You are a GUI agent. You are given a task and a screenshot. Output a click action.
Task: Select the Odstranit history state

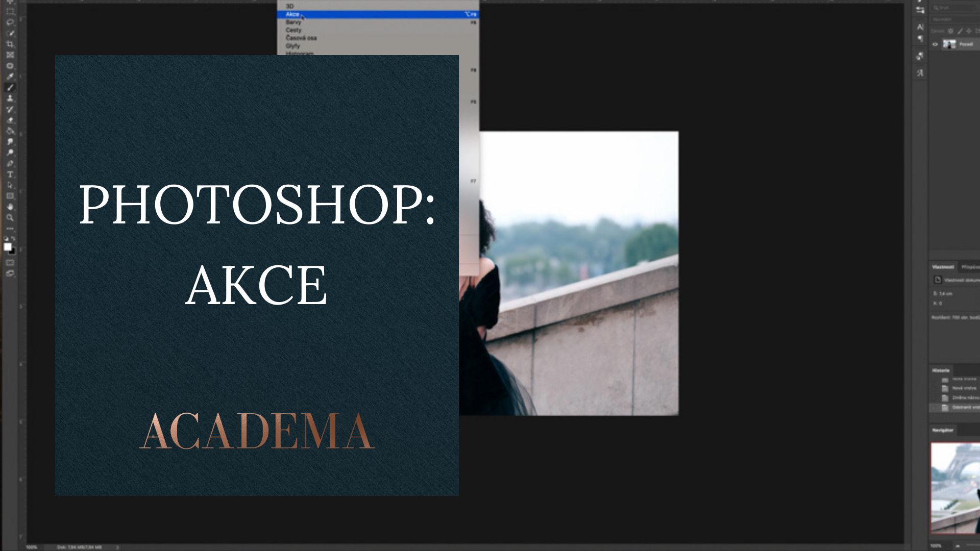click(x=955, y=408)
